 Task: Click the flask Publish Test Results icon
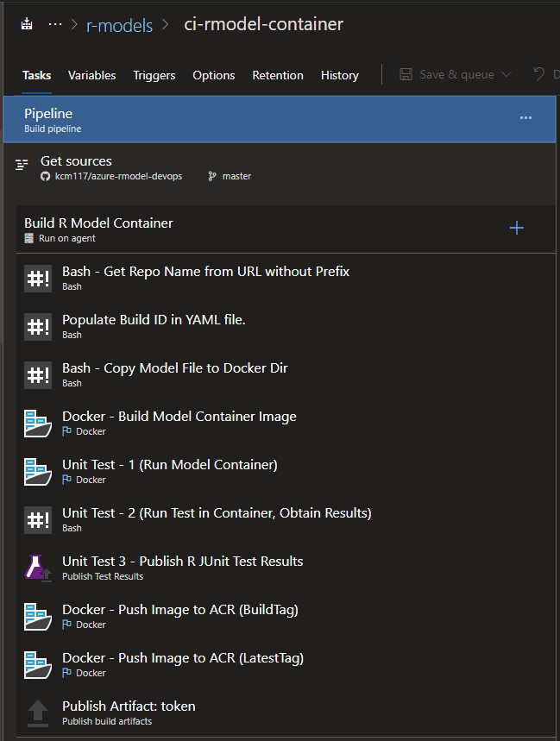pos(38,568)
